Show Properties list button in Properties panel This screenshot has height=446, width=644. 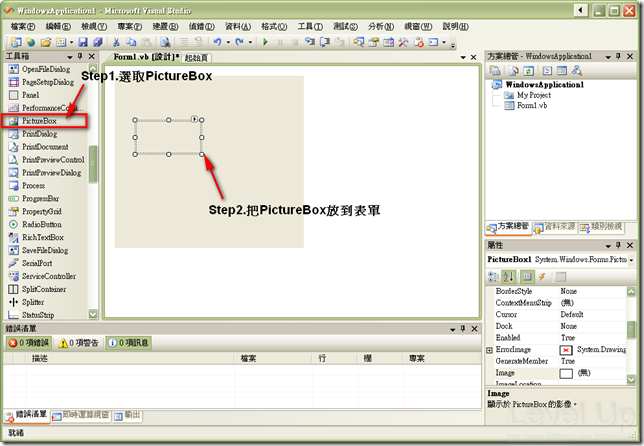click(x=527, y=277)
